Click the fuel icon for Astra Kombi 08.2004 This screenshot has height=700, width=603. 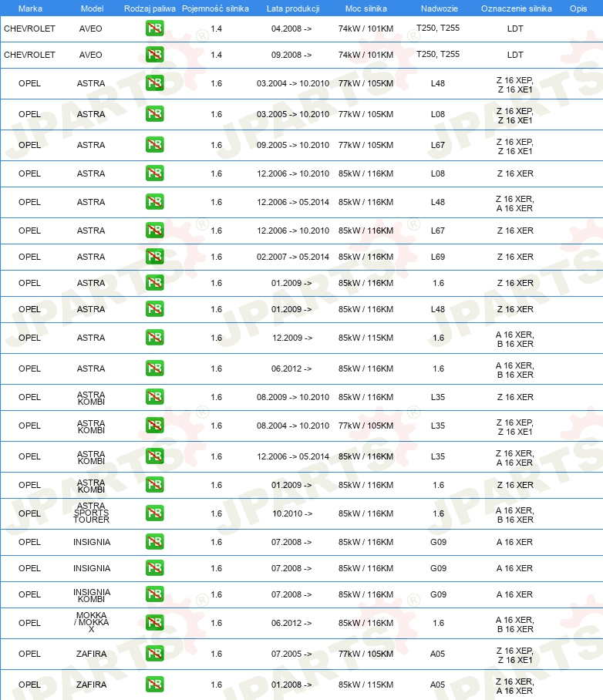point(154,426)
